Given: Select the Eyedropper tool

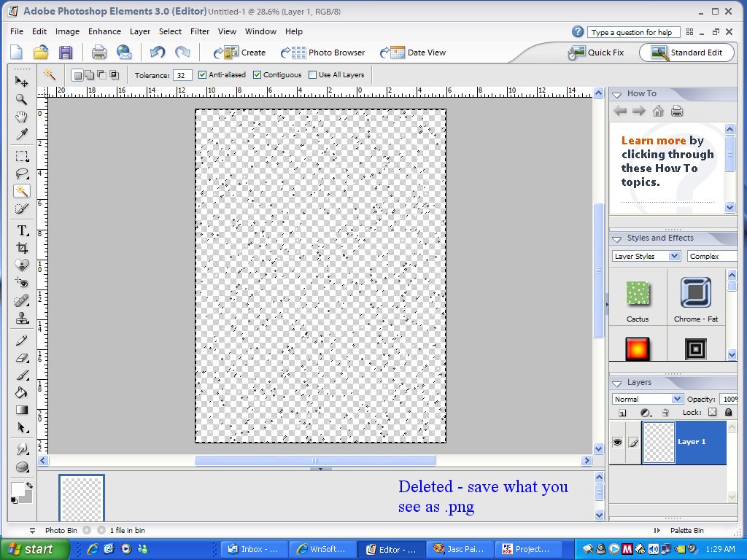Looking at the screenshot, I should (21, 134).
